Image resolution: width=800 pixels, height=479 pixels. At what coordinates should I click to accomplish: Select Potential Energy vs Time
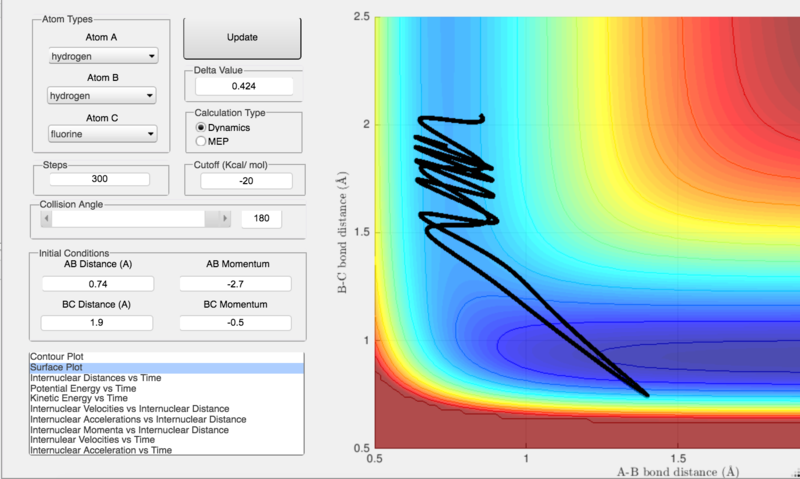tap(166, 388)
